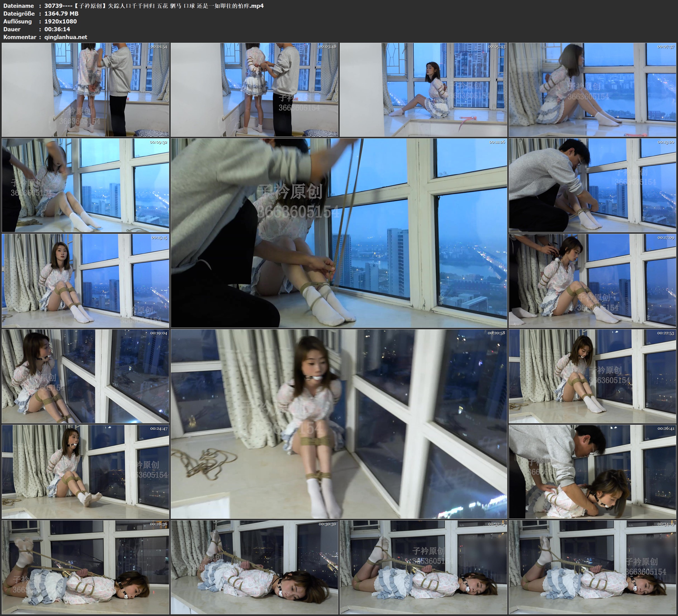
Task: Select the 00:09:32 frame
Action: point(85,185)
